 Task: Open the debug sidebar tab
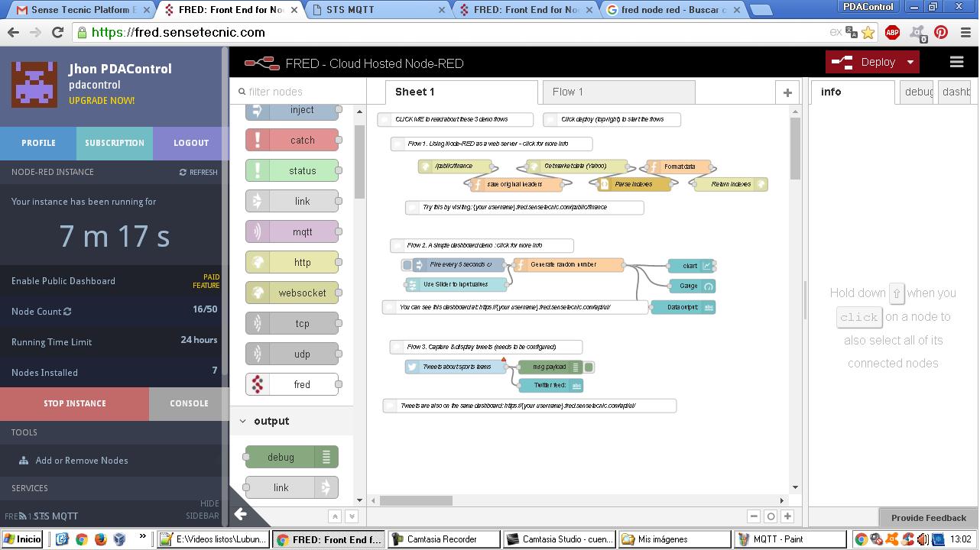click(917, 92)
